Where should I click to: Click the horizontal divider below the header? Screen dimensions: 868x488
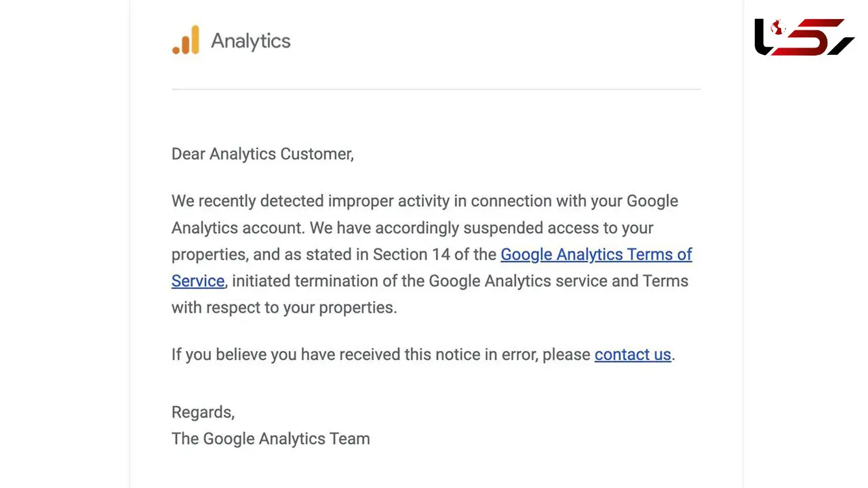tap(436, 89)
